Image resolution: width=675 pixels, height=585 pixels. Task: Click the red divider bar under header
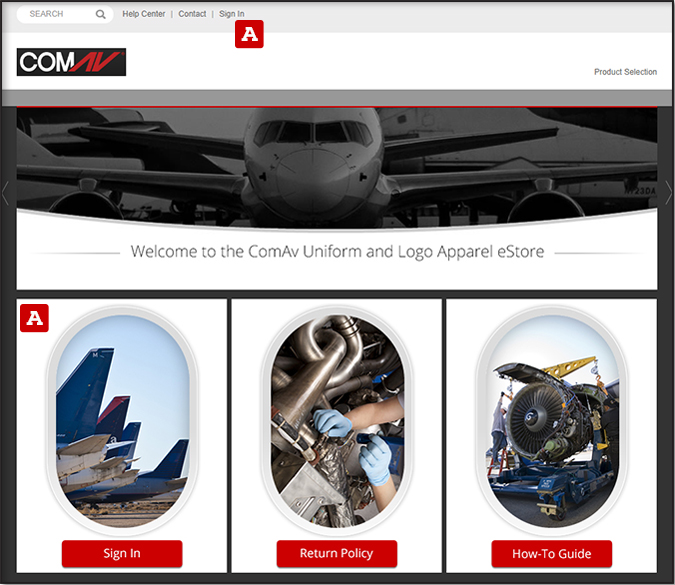pos(337,106)
